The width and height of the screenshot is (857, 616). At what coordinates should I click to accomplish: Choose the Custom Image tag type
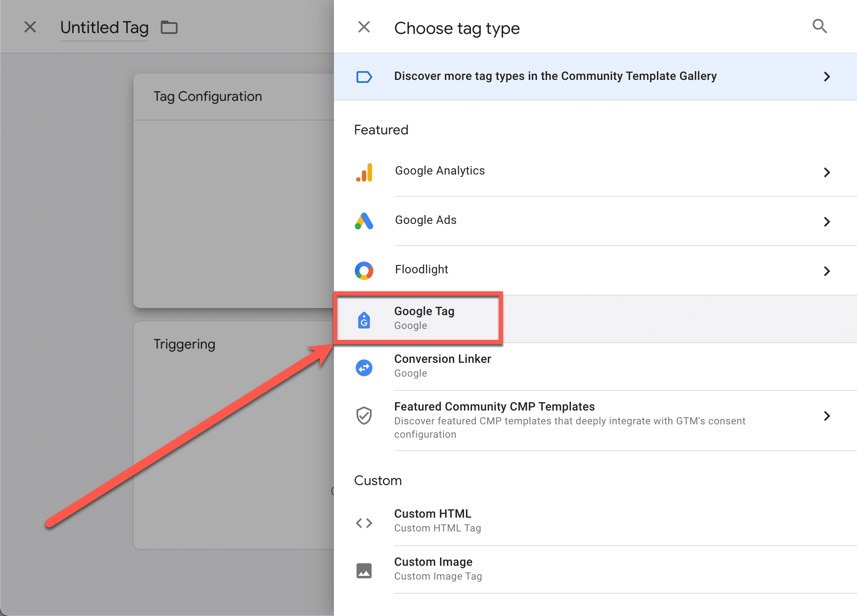pos(595,569)
